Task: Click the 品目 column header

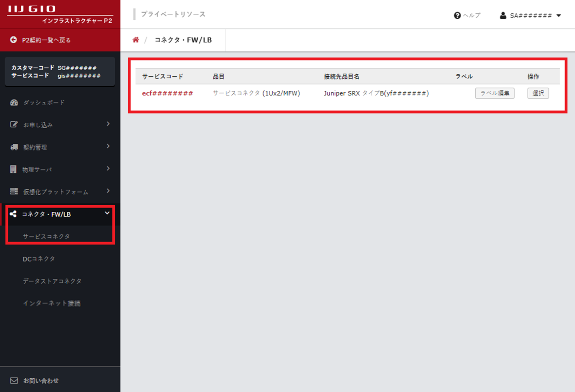Action: 218,76
